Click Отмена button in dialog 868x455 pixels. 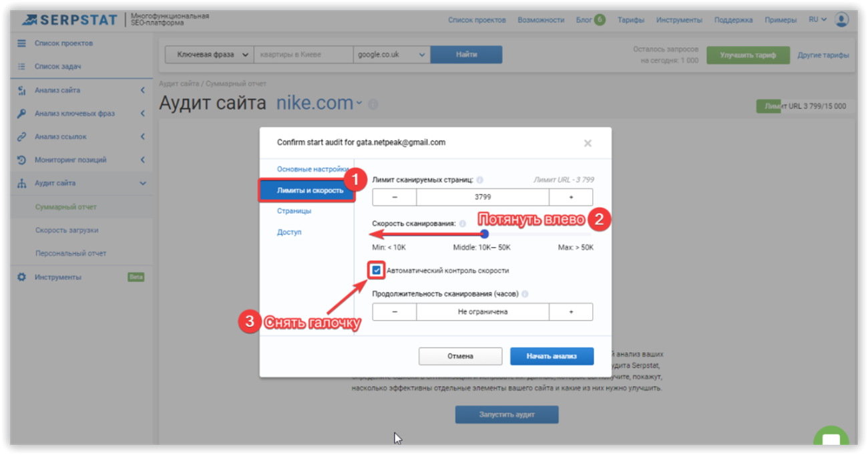(460, 356)
